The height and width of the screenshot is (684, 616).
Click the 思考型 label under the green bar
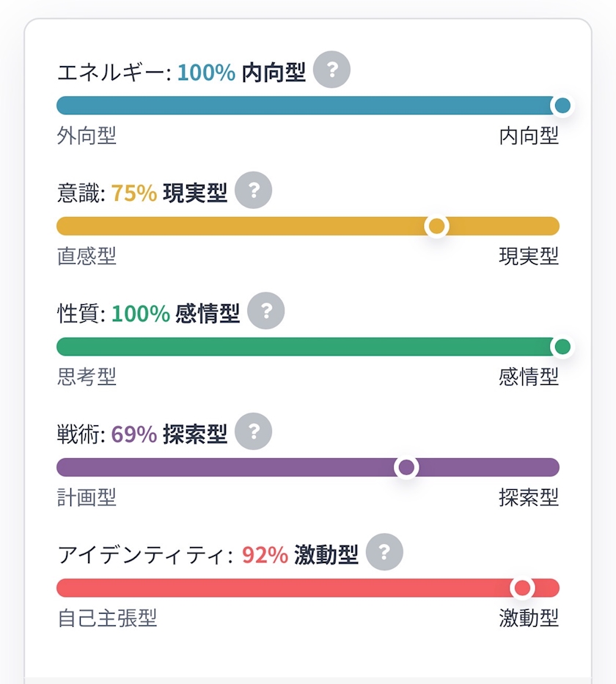pos(87,377)
